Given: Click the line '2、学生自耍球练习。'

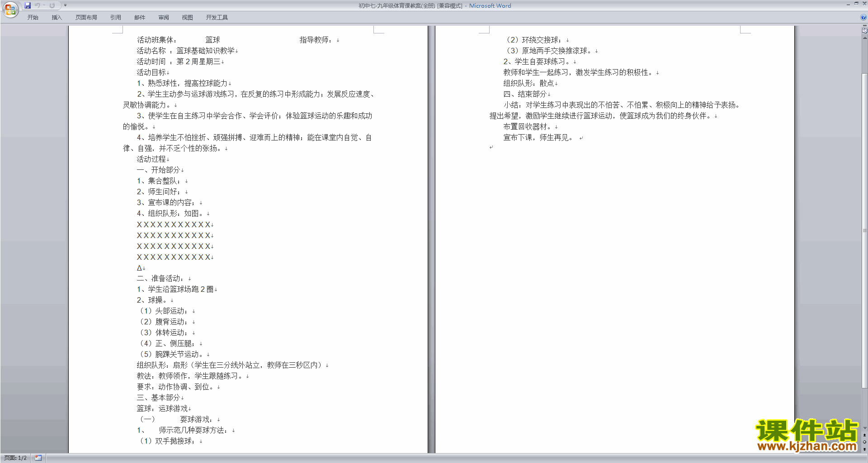Looking at the screenshot, I should [537, 61].
